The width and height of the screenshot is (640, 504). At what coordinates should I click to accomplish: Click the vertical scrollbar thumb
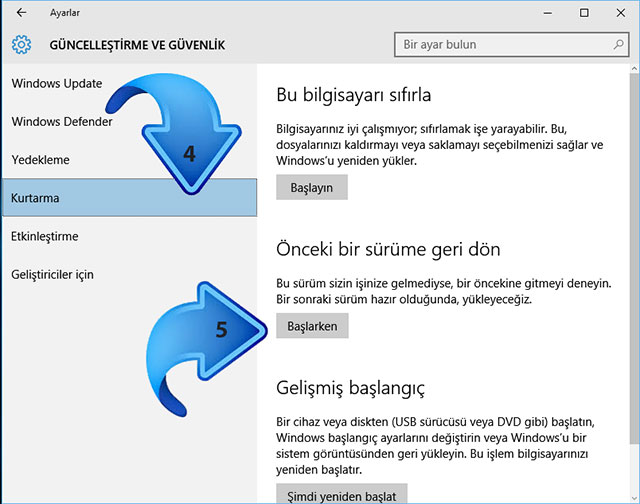634,259
